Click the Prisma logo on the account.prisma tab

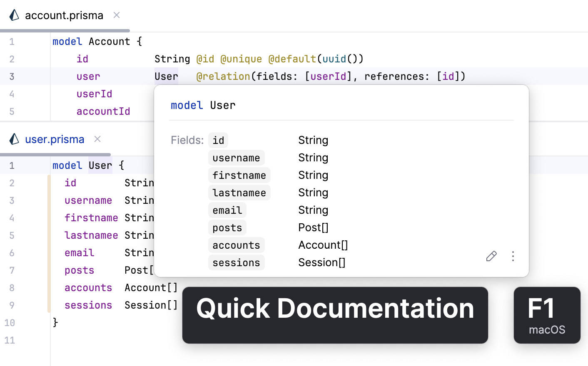[x=14, y=15]
